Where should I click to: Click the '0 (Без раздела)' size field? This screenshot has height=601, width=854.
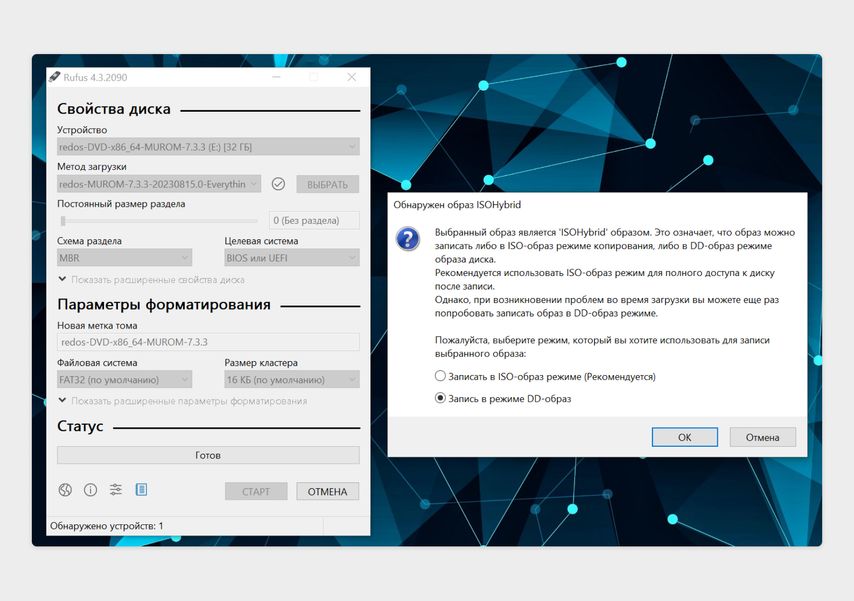[314, 220]
